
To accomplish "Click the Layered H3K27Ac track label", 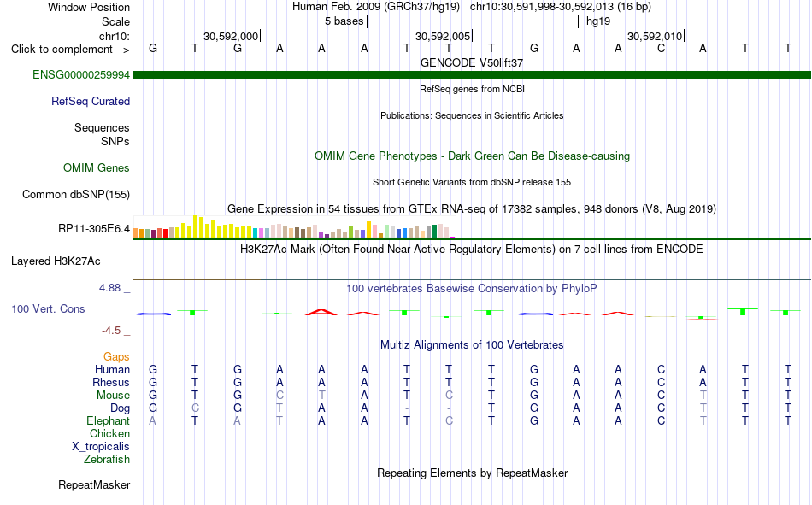I will pyautogui.click(x=56, y=261).
